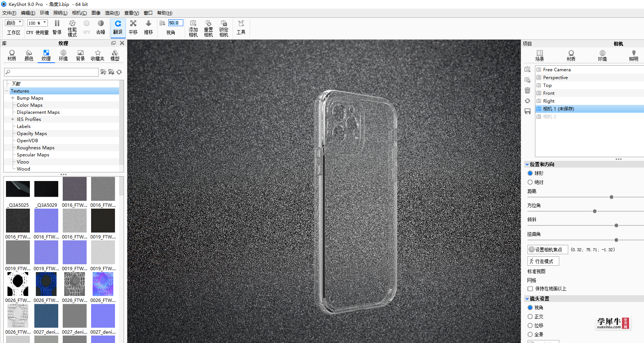Click the 行走模式 walk mode button

[x=543, y=261]
